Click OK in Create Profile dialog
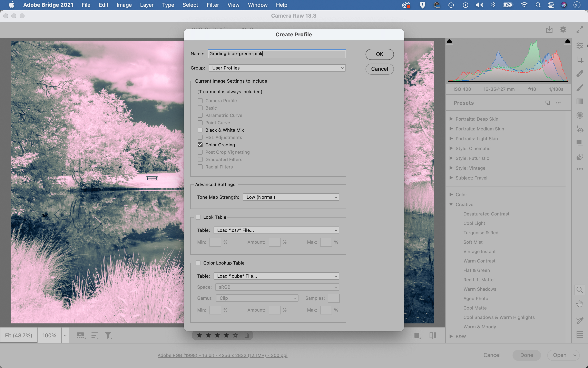The height and width of the screenshot is (368, 588). tap(380, 54)
